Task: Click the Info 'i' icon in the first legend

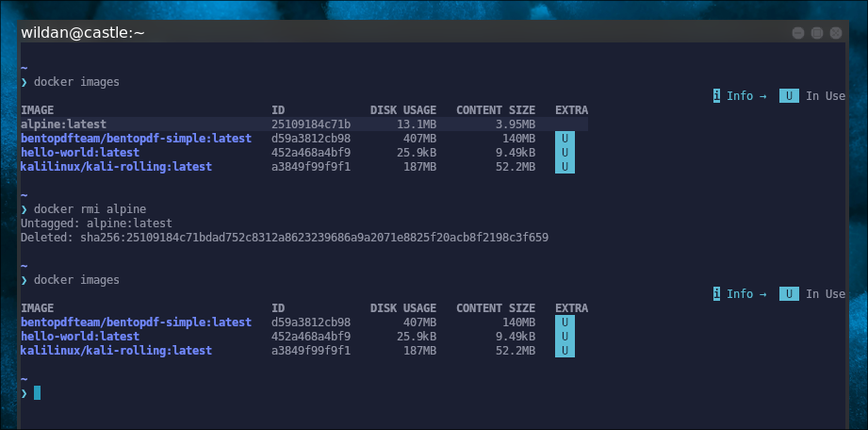Action: (x=717, y=96)
